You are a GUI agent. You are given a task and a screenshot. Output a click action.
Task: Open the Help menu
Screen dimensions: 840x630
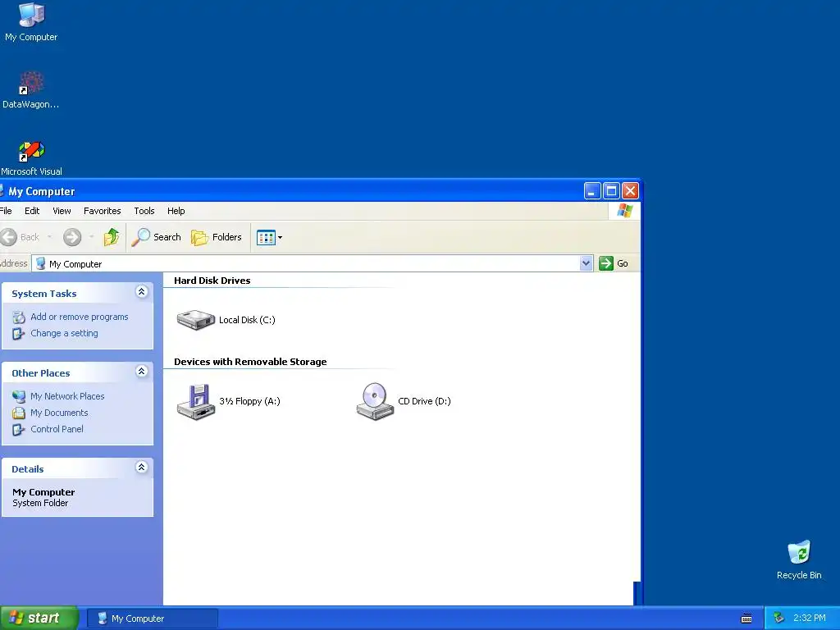(x=176, y=211)
